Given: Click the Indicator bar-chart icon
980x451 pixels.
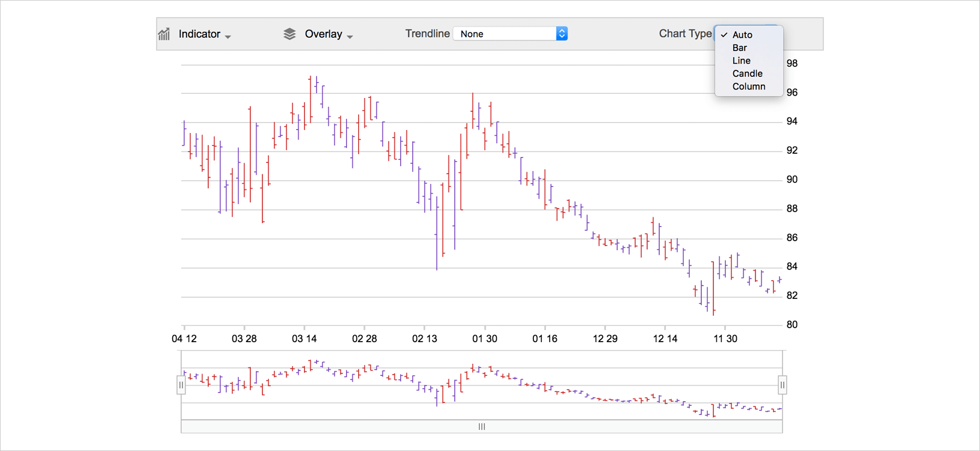Looking at the screenshot, I should (164, 34).
